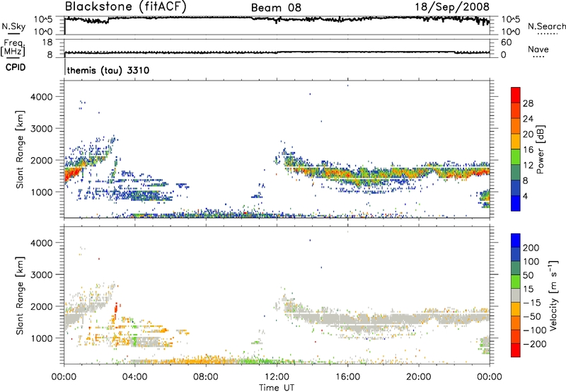Pick the red top segment of power colorbar
566x392 pixels.
[x=516, y=95]
